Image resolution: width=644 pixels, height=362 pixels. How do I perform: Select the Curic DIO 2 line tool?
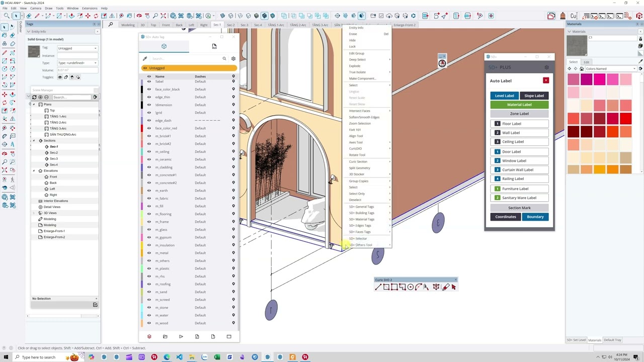378,287
